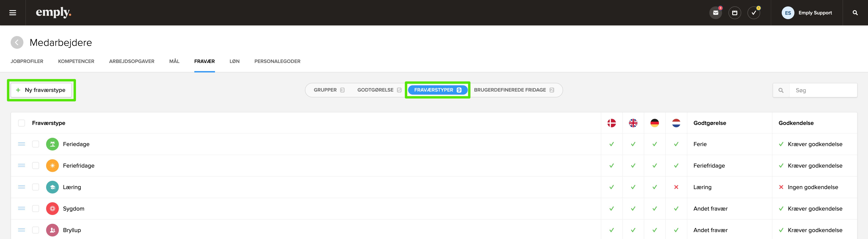Image resolution: width=868 pixels, height=239 pixels.
Task: Click the Ny fraværstype button
Action: tap(41, 90)
